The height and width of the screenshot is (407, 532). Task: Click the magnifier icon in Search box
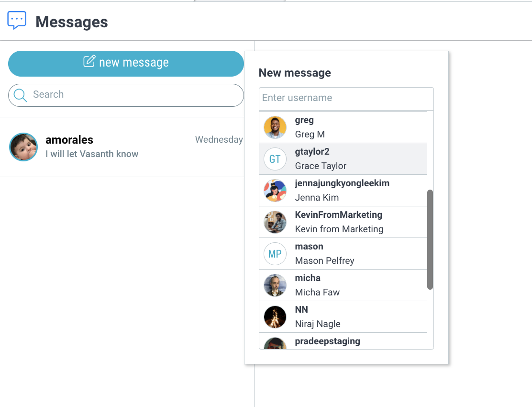[20, 95]
